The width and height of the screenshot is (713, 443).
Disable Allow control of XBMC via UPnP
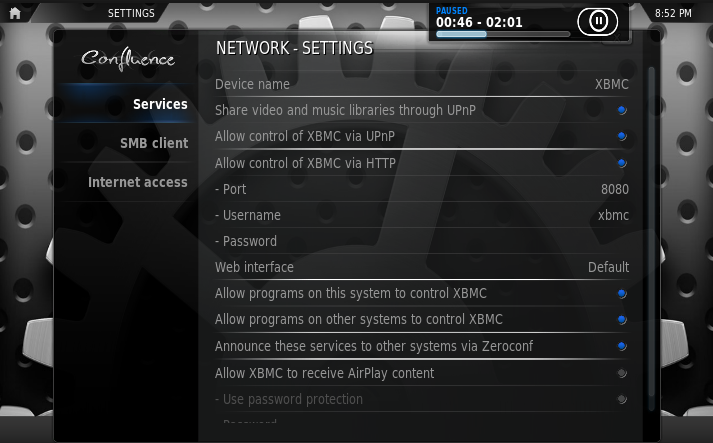(x=621, y=136)
